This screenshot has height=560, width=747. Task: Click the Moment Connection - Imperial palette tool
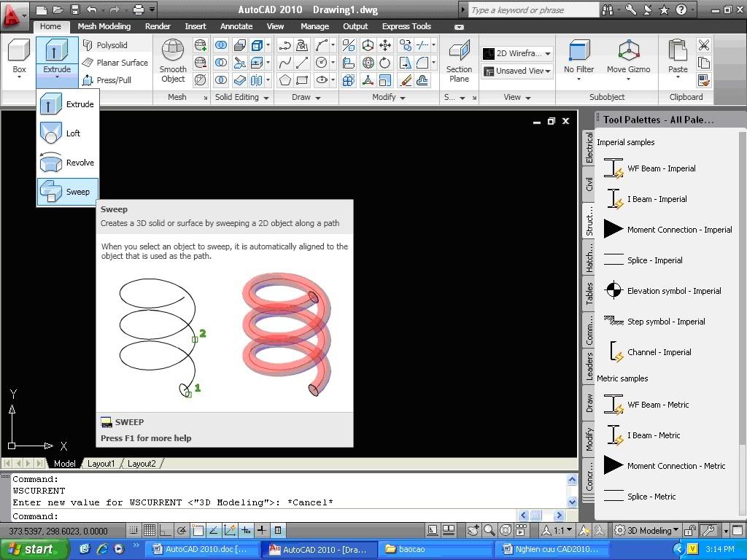tap(668, 230)
